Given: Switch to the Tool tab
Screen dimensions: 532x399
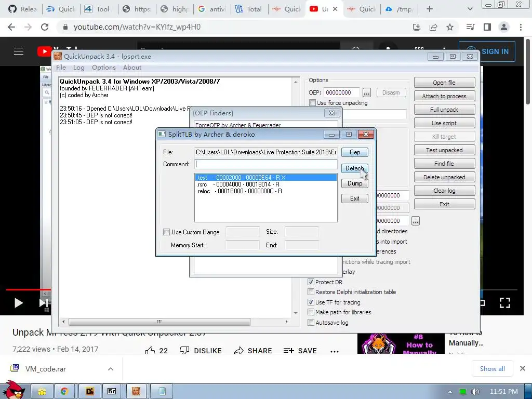Looking at the screenshot, I should pos(98,9).
